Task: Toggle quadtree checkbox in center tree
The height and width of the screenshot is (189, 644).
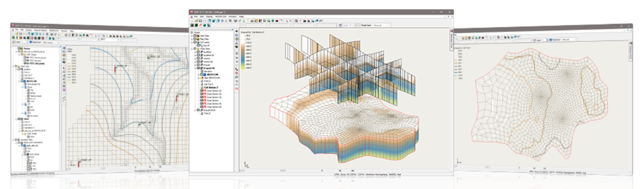Action: pos(198,52)
